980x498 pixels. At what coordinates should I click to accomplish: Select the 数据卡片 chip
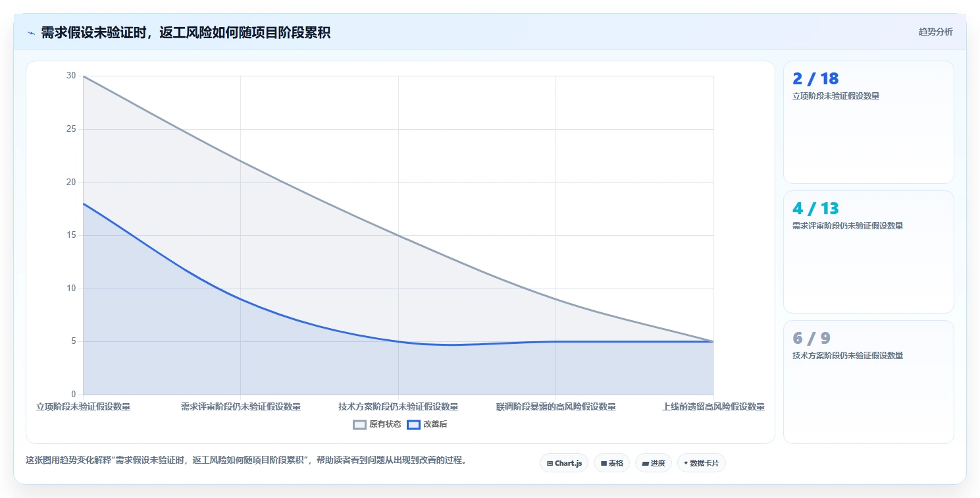tap(702, 463)
